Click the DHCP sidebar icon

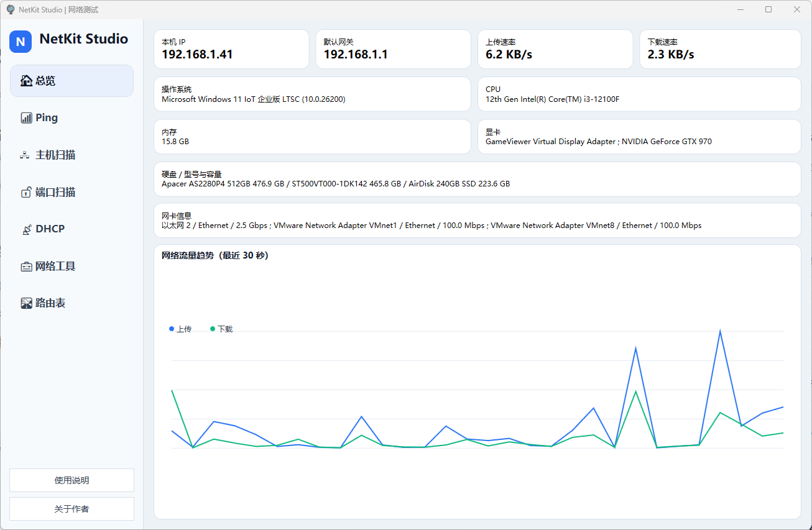tap(26, 229)
